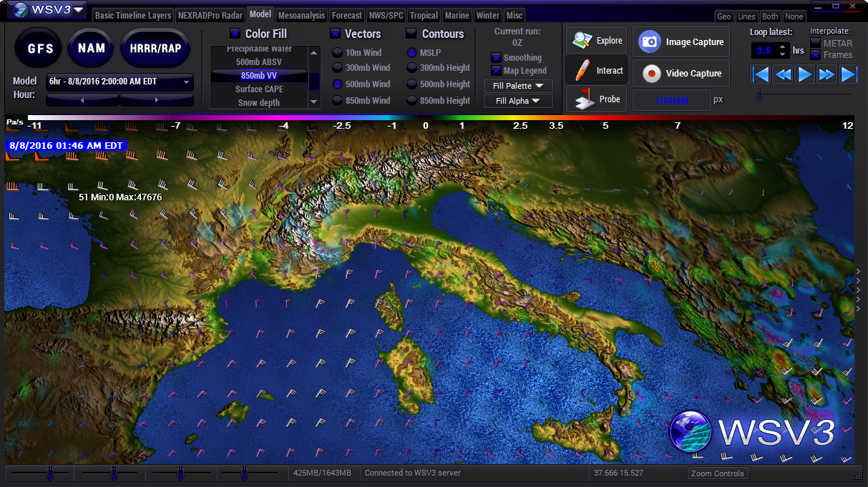Activate the Interact pen tool

point(597,70)
